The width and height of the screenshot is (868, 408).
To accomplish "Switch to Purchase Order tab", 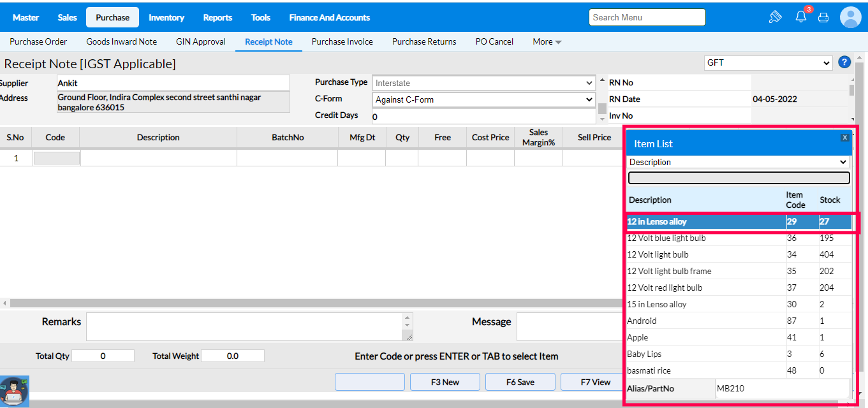I will 38,41.
